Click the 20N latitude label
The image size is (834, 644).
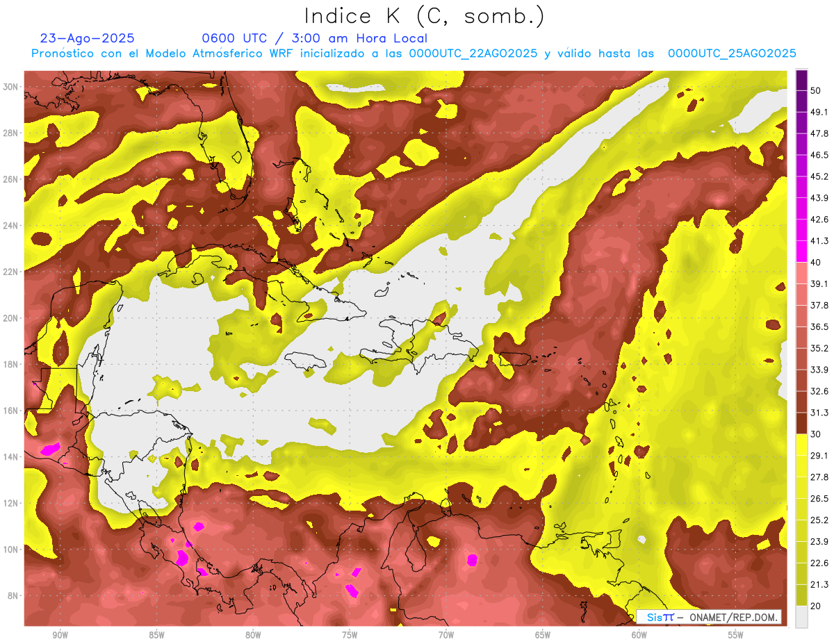(x=10, y=318)
